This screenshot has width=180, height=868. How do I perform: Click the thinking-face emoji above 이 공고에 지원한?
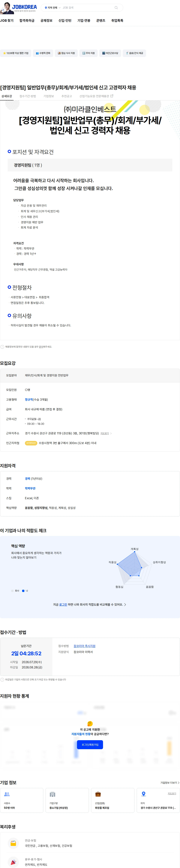point(90,724)
